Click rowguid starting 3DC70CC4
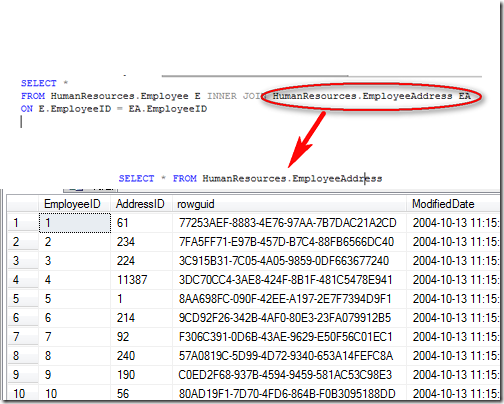The width and height of the screenshot is (504, 404). [x=289, y=280]
